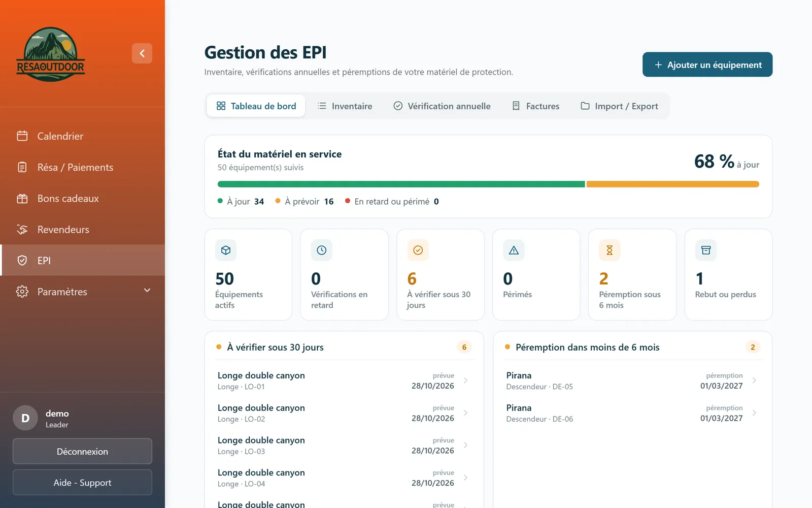Click the Calendrier calendar icon
The image size is (812, 508).
[x=22, y=136]
